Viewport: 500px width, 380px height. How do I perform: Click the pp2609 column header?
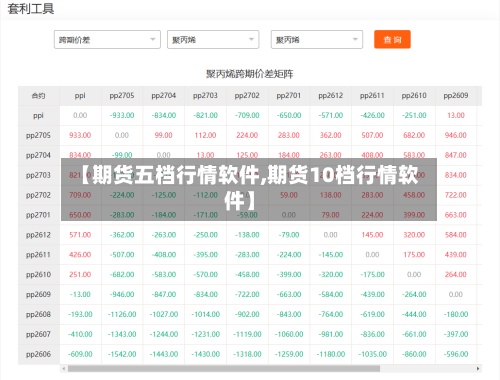[456, 96]
